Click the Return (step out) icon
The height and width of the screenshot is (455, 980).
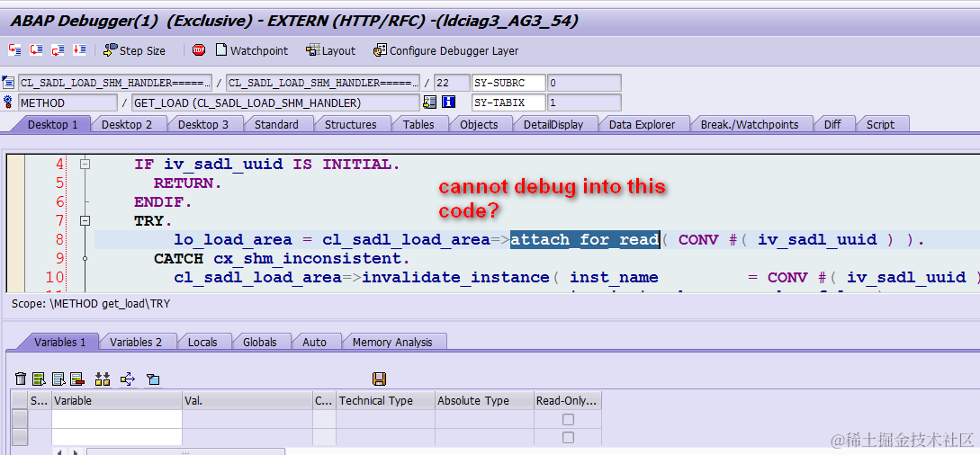(x=58, y=50)
